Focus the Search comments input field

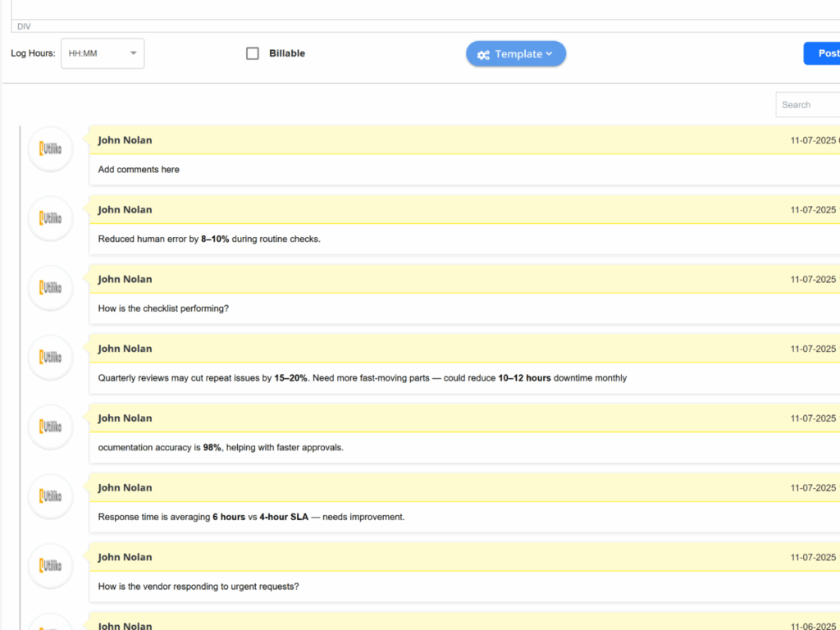pos(807,105)
